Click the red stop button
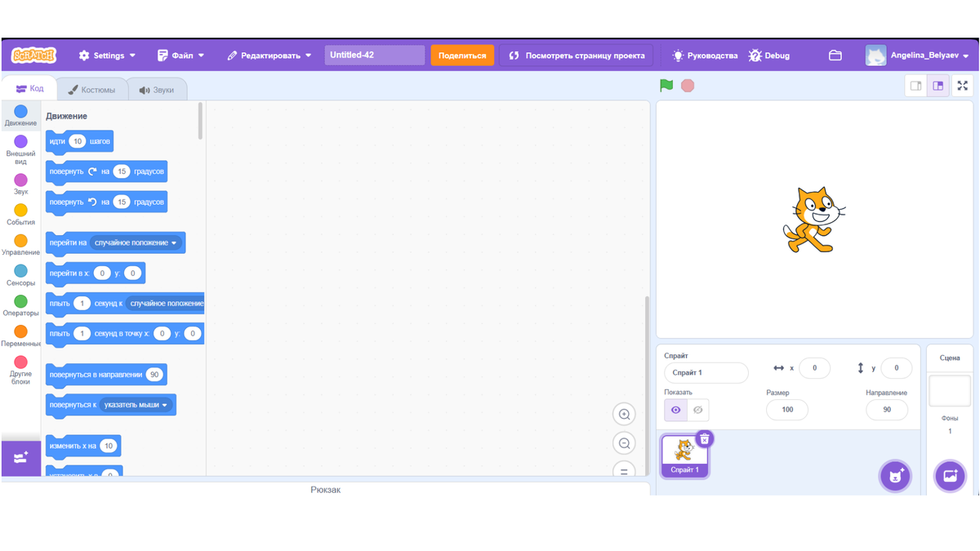This screenshot has width=980, height=551. 688,86
